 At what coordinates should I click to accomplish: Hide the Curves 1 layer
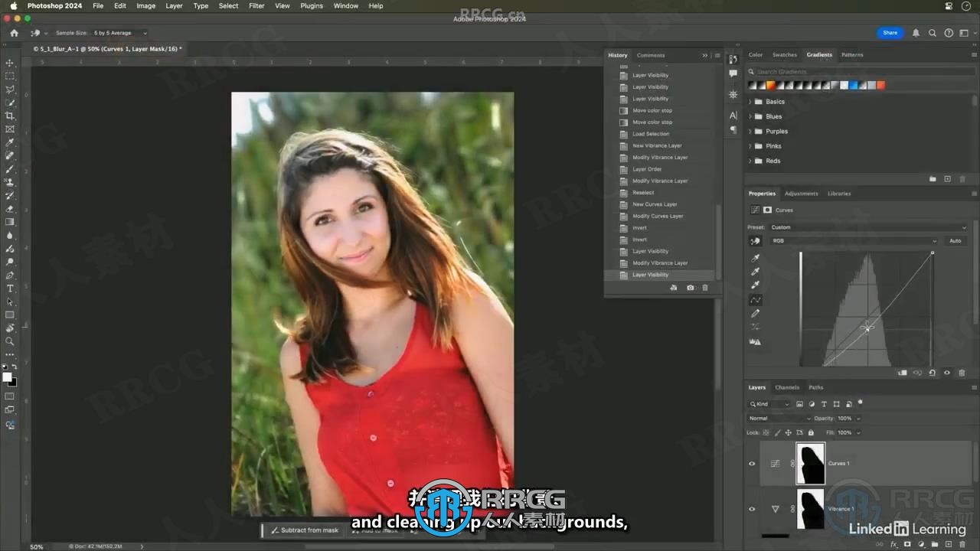coord(752,464)
